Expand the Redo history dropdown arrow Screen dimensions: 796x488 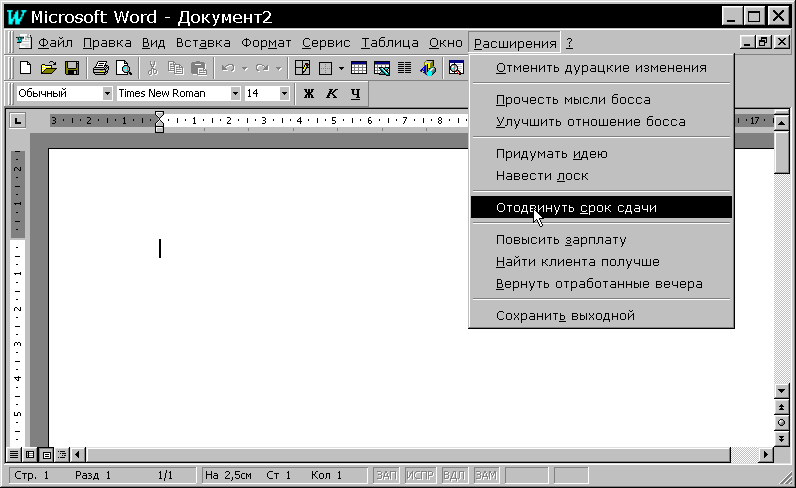(278, 68)
